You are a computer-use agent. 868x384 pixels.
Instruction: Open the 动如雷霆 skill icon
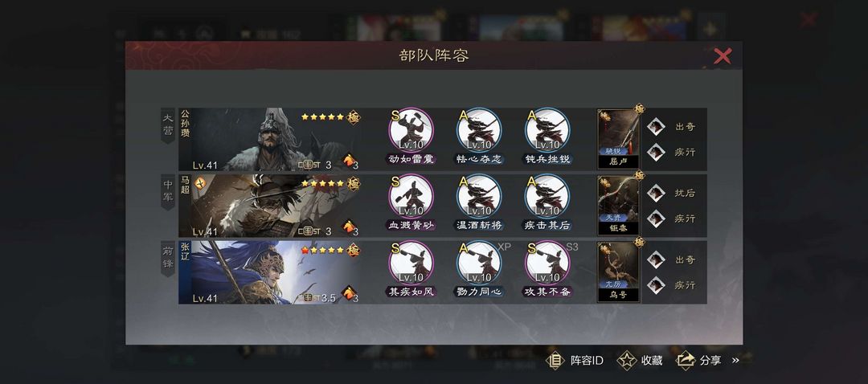coord(411,131)
